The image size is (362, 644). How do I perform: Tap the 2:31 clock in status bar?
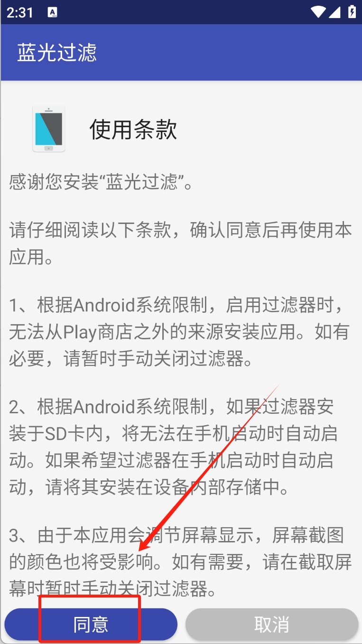(20, 13)
